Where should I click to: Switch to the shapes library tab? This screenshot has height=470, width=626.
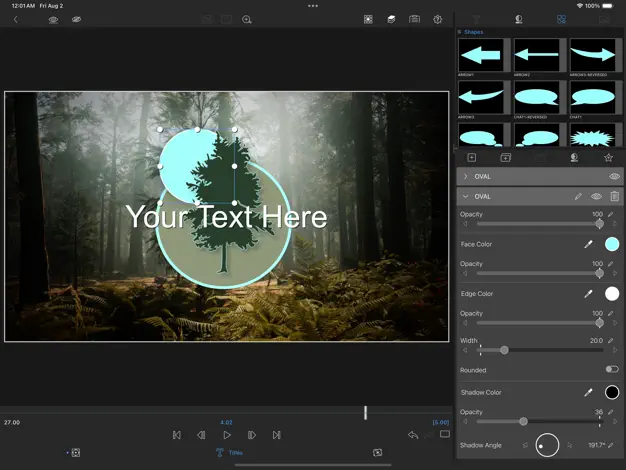(x=561, y=19)
